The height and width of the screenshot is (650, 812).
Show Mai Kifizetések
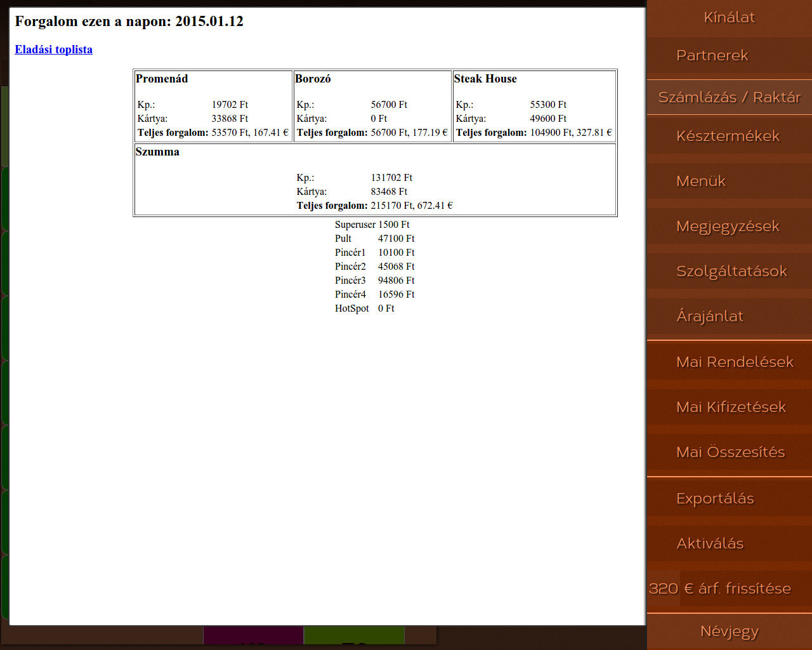pyautogui.click(x=729, y=407)
